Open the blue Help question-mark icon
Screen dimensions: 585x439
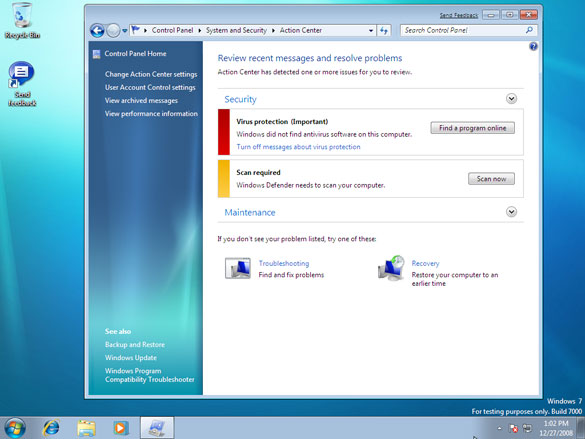tap(533, 46)
